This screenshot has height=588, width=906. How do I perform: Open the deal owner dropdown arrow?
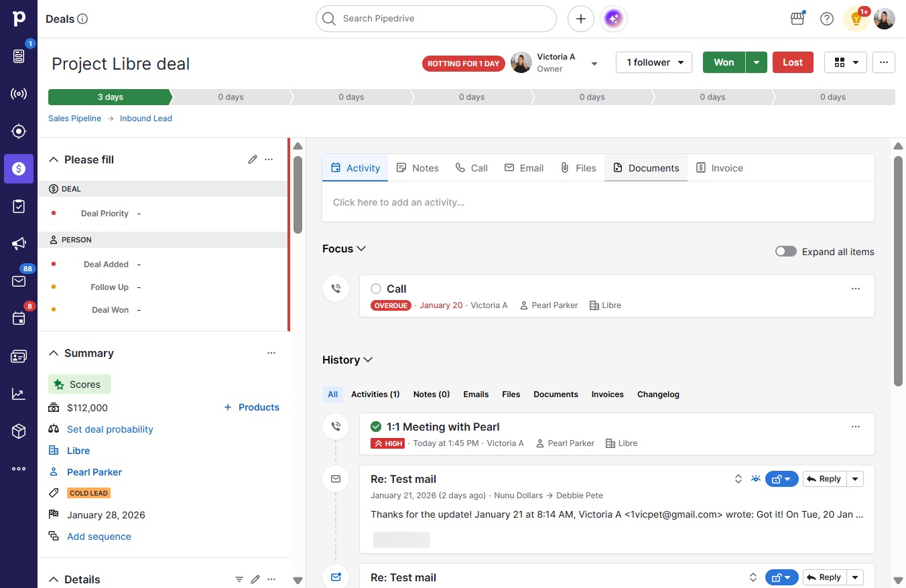(594, 64)
